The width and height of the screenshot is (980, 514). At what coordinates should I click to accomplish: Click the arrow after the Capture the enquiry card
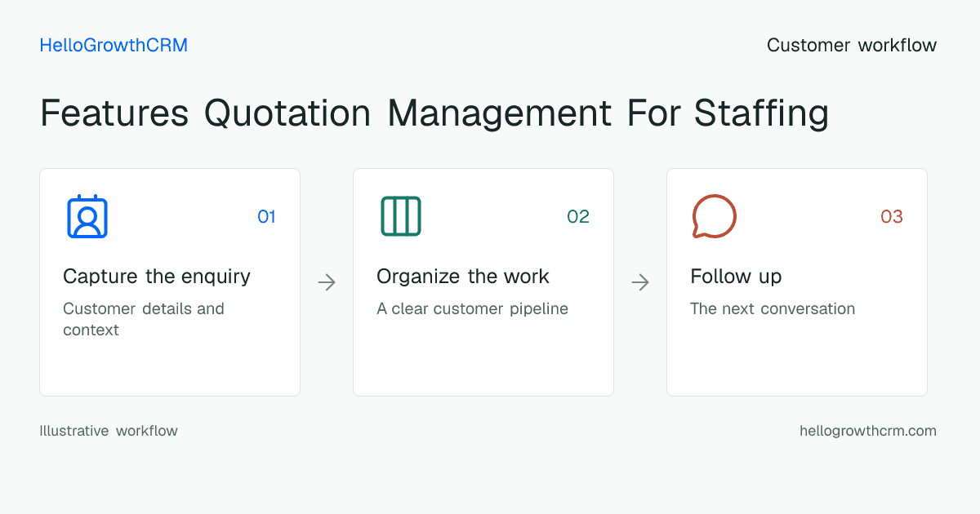coord(327,282)
